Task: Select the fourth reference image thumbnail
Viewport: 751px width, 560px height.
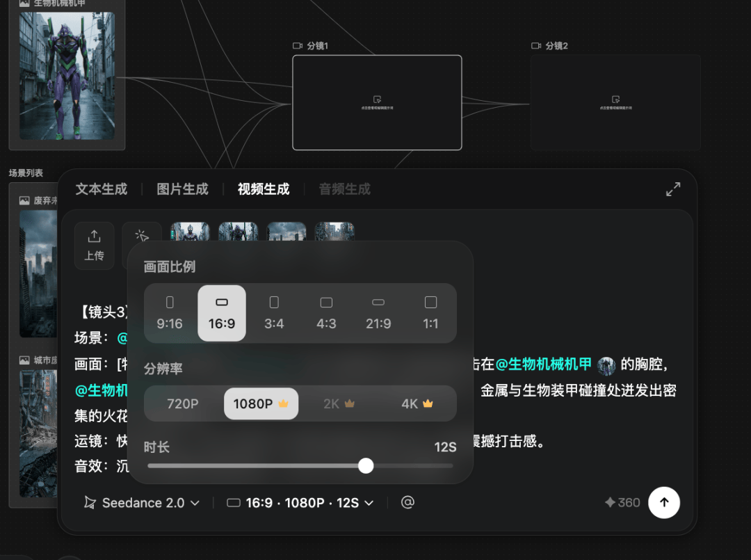Action: [334, 232]
